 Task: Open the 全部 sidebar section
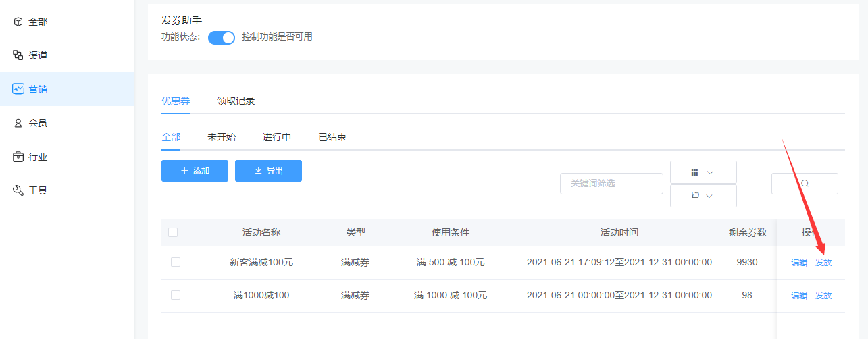[x=68, y=22]
